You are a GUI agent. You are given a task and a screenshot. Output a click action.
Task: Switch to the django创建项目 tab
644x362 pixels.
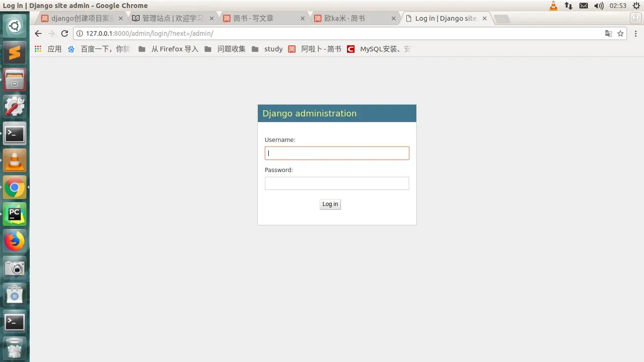pos(83,18)
